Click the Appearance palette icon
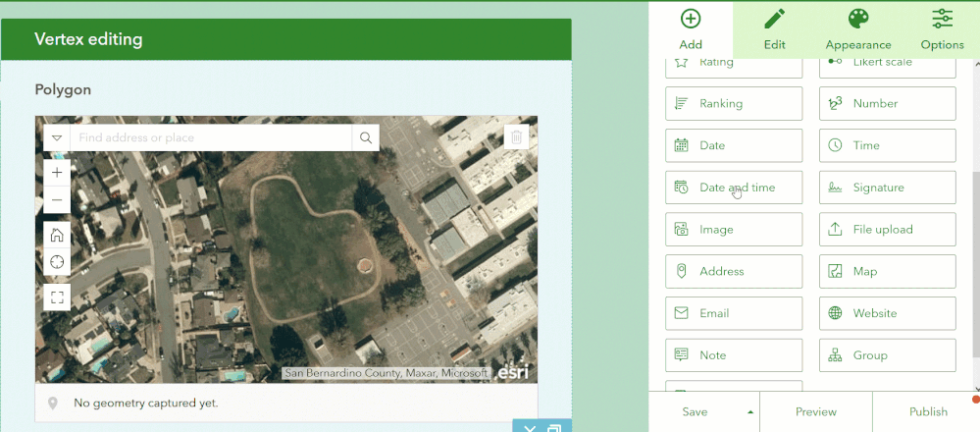The image size is (980, 432). tap(858, 19)
